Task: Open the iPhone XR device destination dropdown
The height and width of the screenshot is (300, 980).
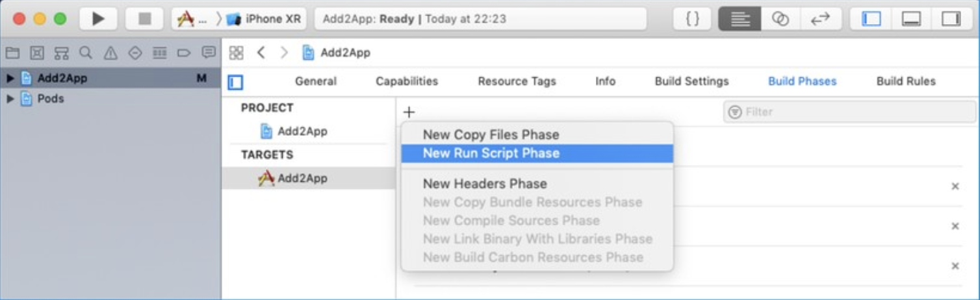Action: click(265, 19)
